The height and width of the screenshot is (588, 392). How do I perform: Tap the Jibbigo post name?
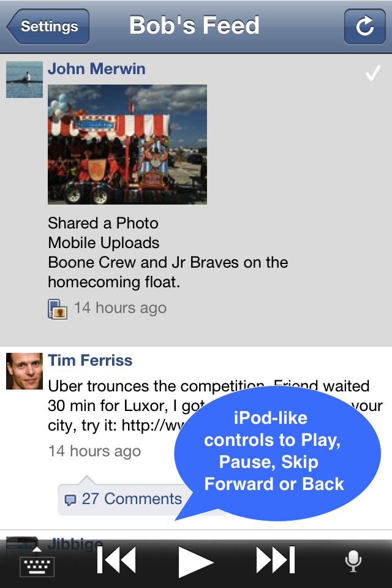[x=75, y=543]
